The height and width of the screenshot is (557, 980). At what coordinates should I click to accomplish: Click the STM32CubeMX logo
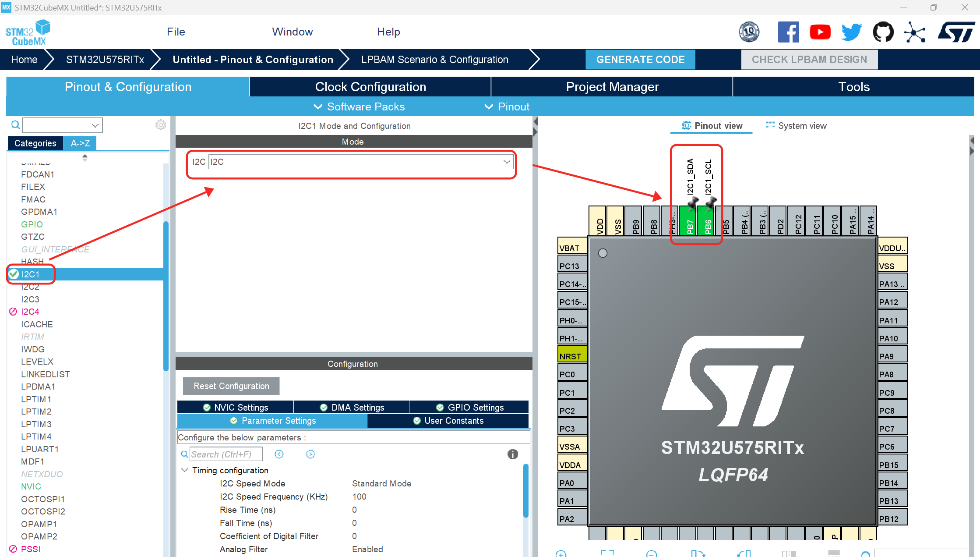(x=28, y=32)
